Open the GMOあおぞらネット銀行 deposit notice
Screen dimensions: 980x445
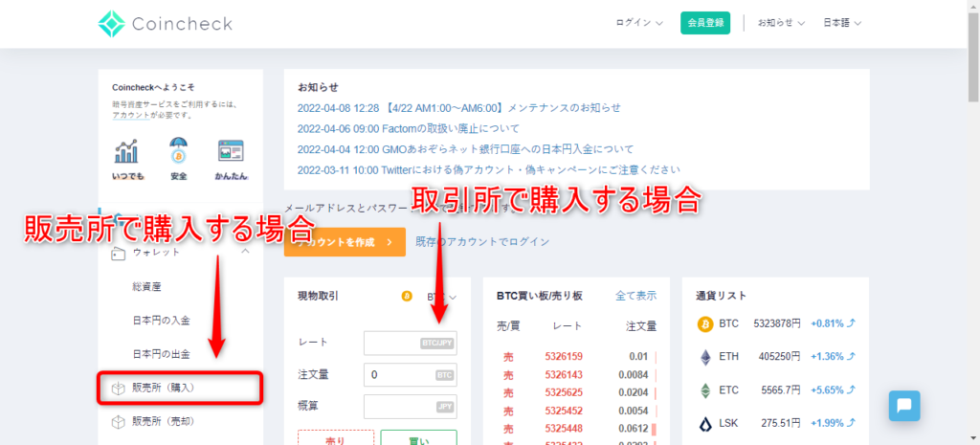466,149
